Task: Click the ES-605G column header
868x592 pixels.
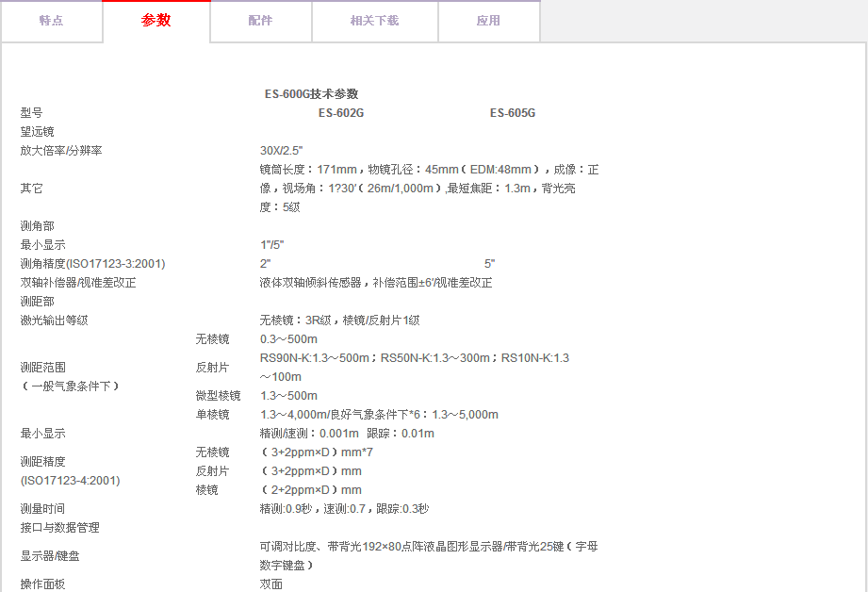Action: [512, 113]
